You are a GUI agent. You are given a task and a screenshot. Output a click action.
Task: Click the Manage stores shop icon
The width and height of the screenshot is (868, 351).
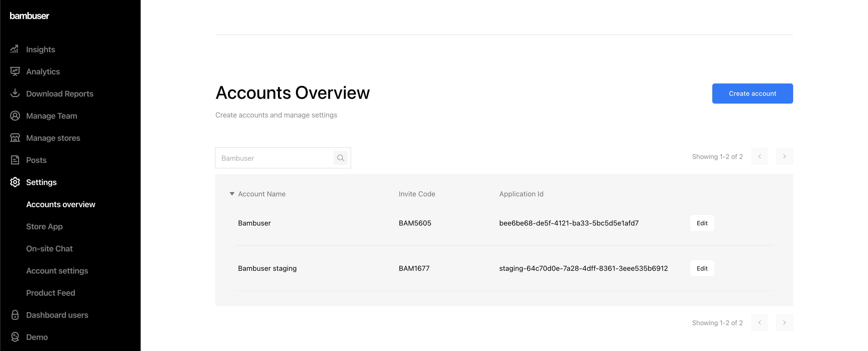[x=15, y=138]
